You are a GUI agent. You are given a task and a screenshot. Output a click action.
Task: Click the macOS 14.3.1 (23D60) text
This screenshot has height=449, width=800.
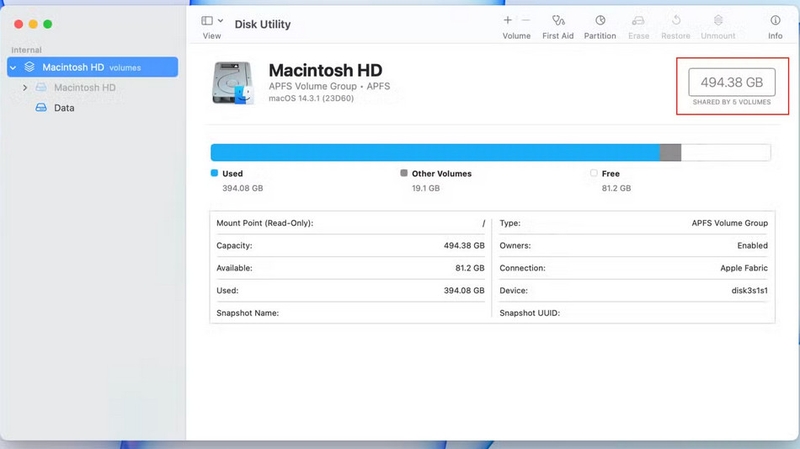pos(311,98)
